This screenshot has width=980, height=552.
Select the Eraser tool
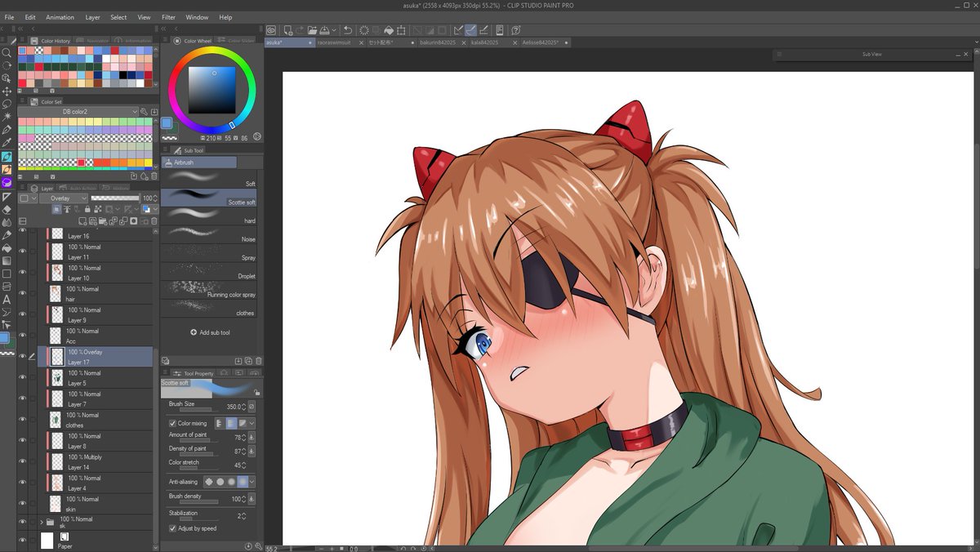tap(7, 209)
